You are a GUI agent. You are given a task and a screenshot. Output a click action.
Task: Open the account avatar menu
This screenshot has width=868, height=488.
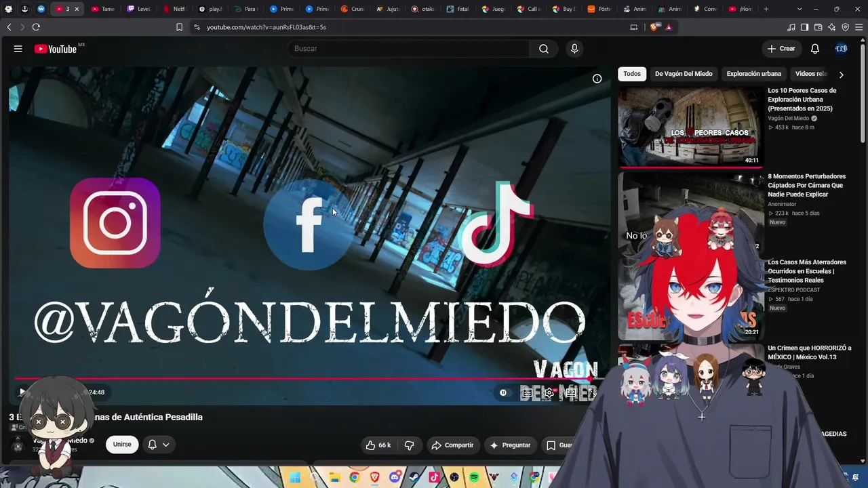842,49
